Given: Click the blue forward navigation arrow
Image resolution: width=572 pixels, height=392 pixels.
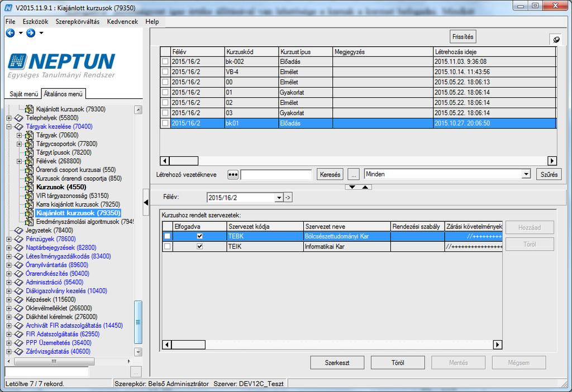Looking at the screenshot, I should pyautogui.click(x=31, y=33).
